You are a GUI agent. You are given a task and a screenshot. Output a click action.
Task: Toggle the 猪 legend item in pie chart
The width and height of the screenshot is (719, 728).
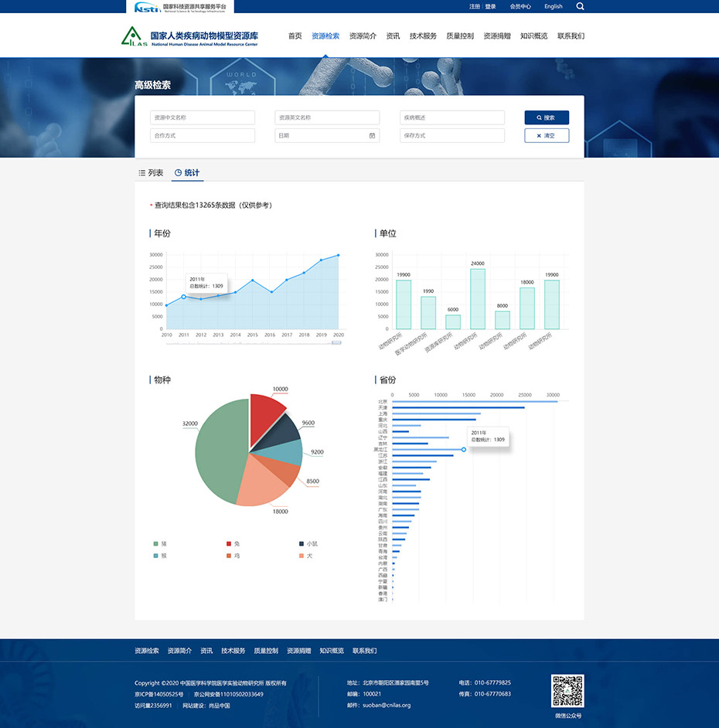tap(160, 544)
